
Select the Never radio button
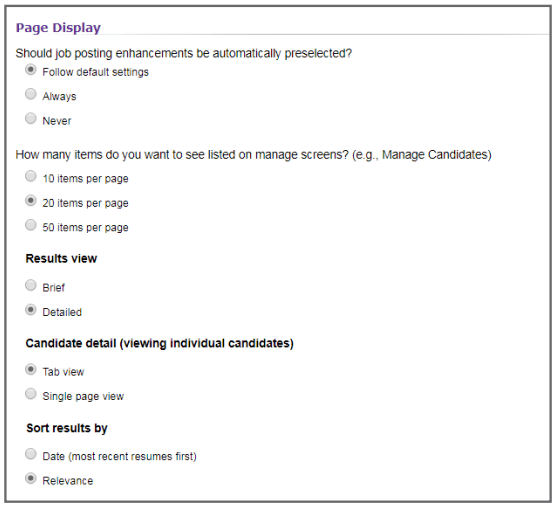click(x=31, y=118)
